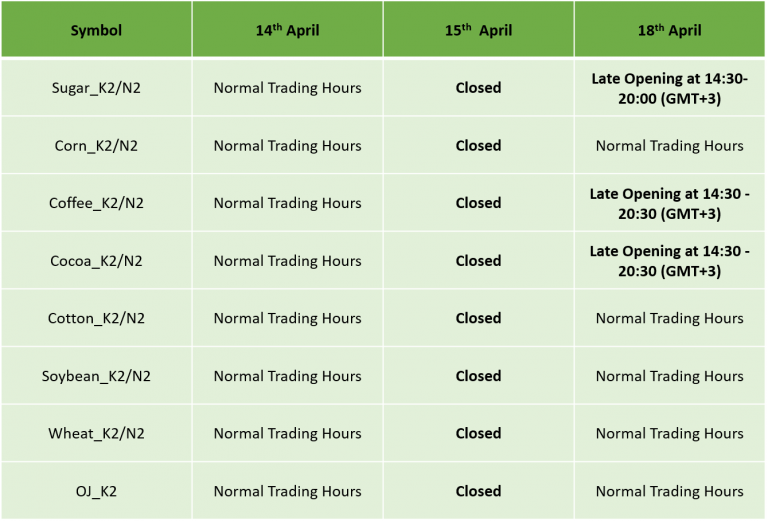Image resolution: width=768 pixels, height=521 pixels.
Task: Select the Cocoa_K2/N2 symbol cell
Action: (96, 260)
